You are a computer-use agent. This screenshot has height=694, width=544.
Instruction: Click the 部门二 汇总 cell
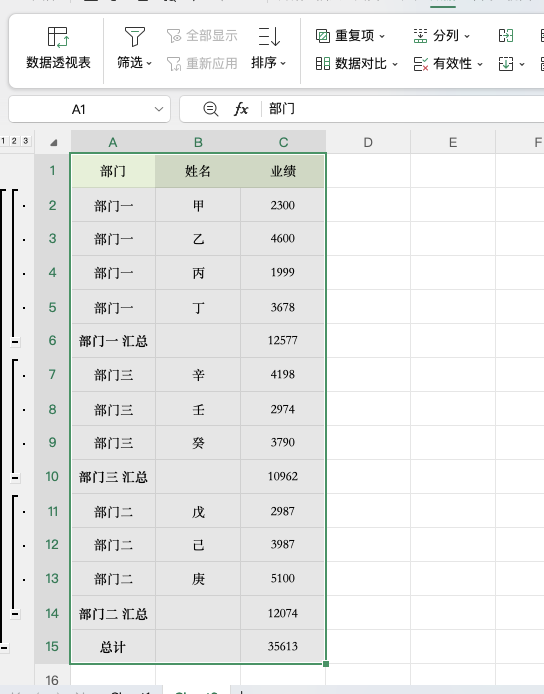tap(113, 613)
